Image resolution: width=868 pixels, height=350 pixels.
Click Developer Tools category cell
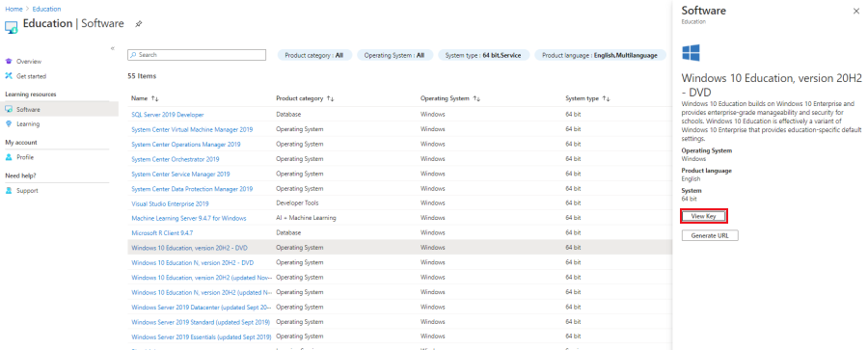click(x=297, y=203)
